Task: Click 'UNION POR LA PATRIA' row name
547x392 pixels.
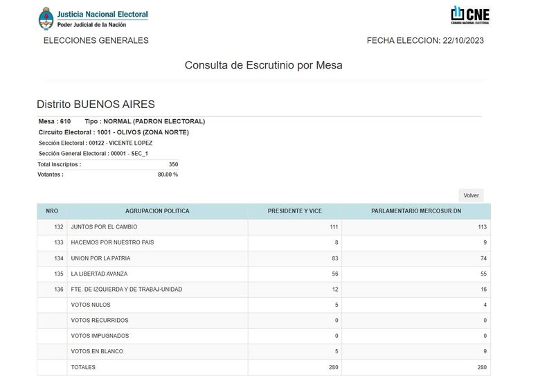Action: [x=100, y=258]
